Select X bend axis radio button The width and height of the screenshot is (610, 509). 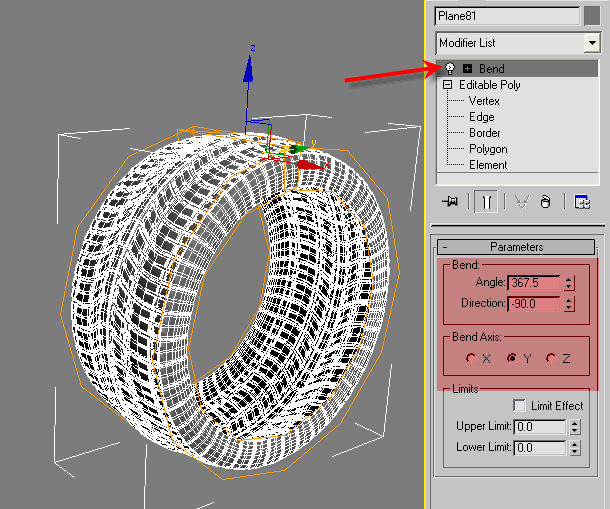pyautogui.click(x=471, y=358)
